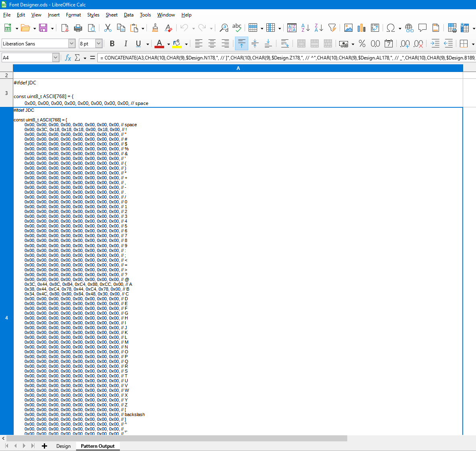Insert an image

click(348, 28)
